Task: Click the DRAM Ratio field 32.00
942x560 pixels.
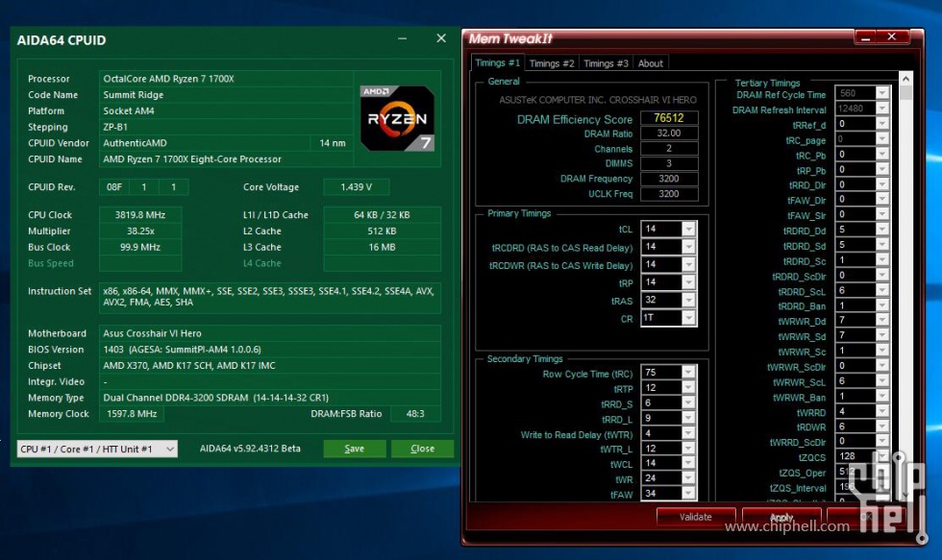Action: 669,134
